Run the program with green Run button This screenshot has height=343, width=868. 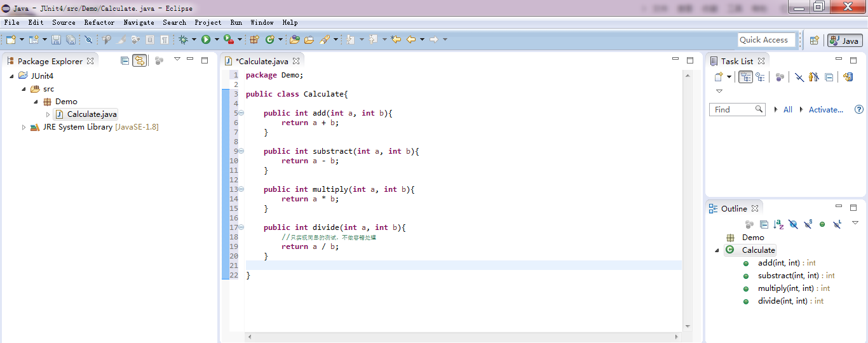206,39
